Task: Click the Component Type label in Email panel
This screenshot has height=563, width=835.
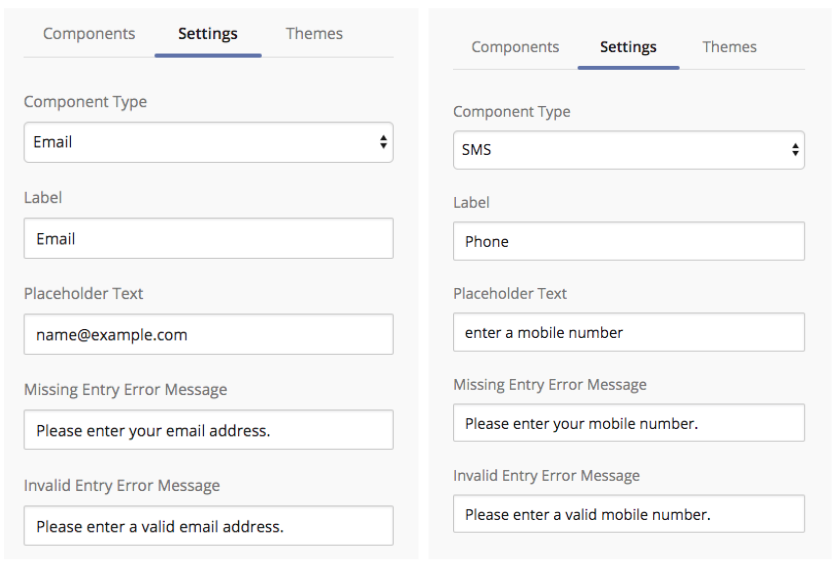Action: [85, 102]
